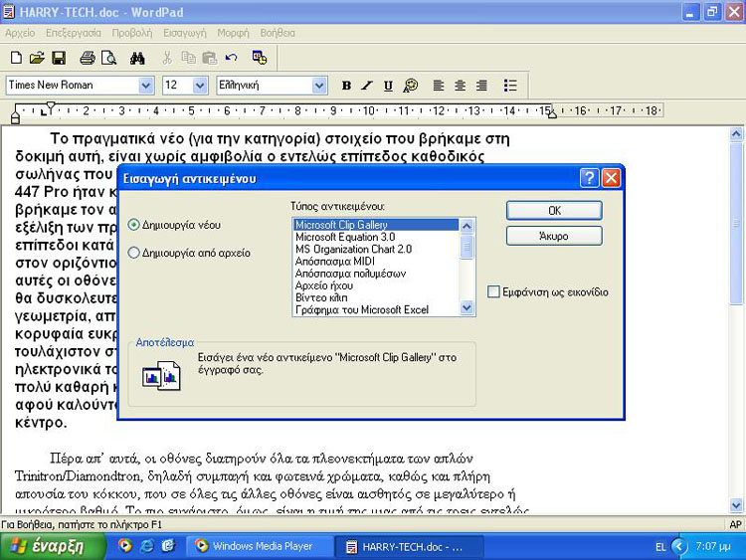
Task: Open the text color palette icon
Action: click(x=410, y=86)
